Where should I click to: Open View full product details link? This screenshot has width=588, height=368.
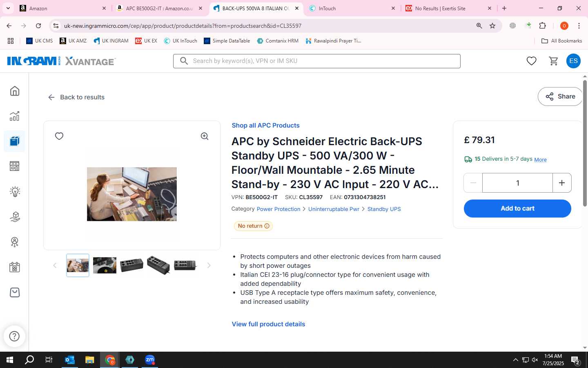tap(268, 324)
